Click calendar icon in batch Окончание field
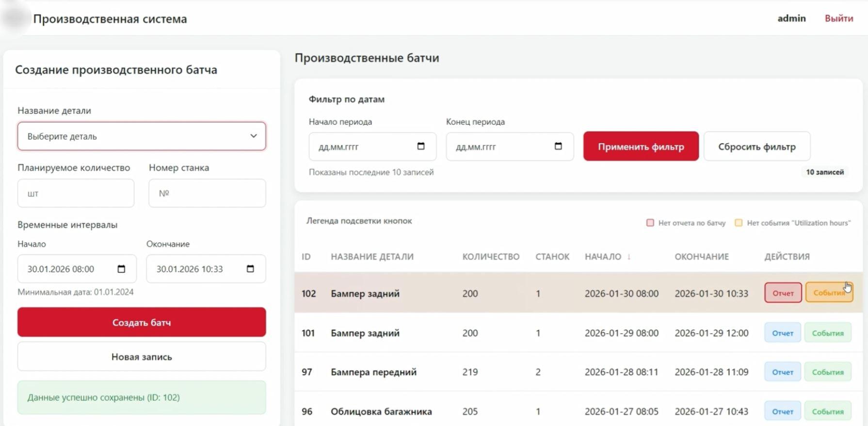The image size is (868, 426). click(250, 269)
